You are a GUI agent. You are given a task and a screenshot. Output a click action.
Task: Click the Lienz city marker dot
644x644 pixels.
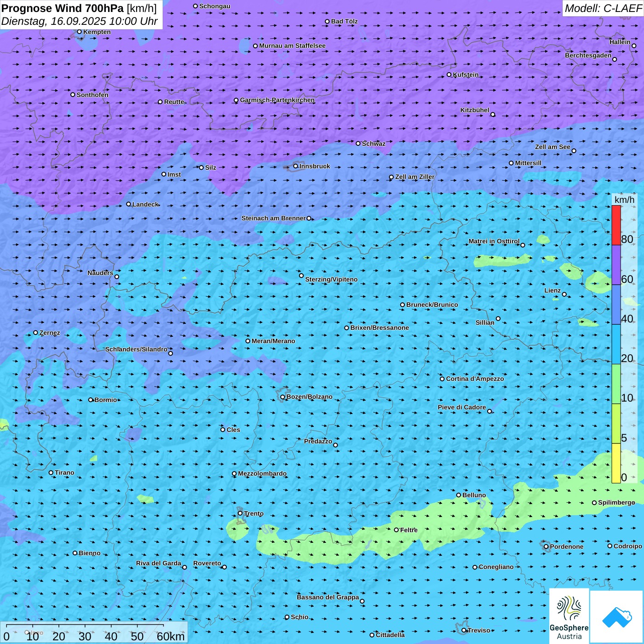[564, 294]
